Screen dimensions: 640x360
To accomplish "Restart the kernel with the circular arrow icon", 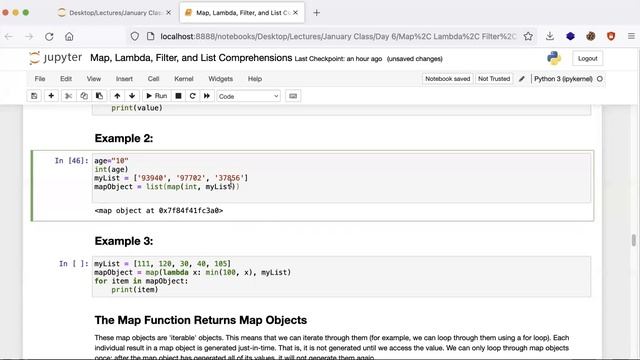I will tap(193, 96).
